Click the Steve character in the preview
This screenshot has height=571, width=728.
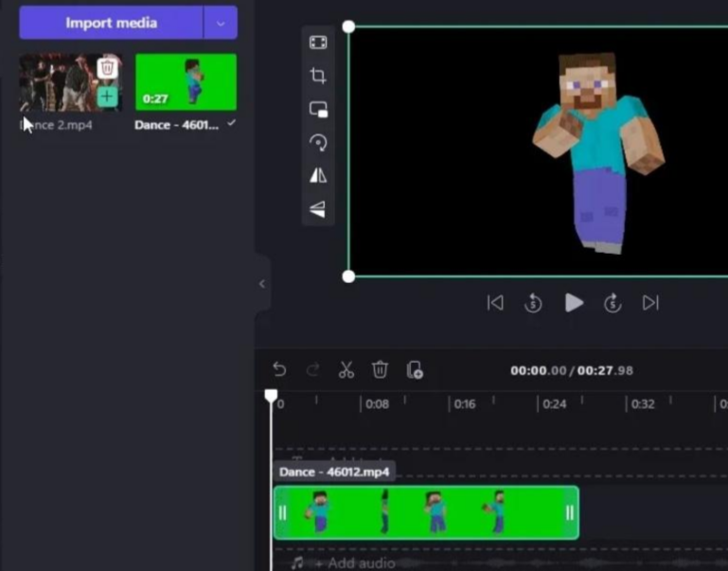click(x=598, y=153)
